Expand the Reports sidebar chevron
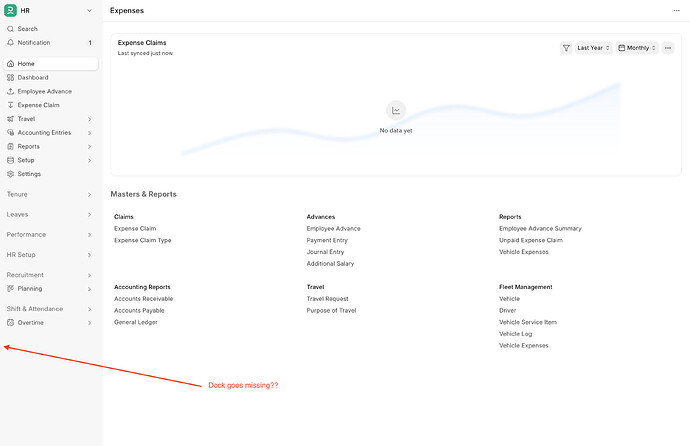The image size is (690, 446). click(x=89, y=146)
